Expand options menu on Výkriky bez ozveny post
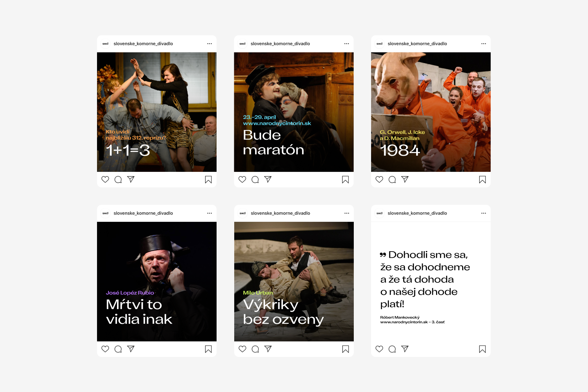This screenshot has width=588, height=392. (347, 213)
